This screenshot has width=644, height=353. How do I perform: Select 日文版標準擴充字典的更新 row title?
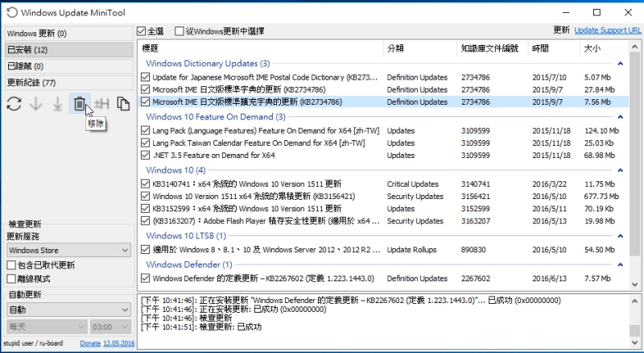(x=247, y=102)
